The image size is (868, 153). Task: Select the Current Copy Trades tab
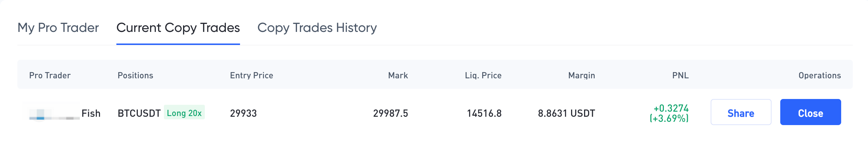pyautogui.click(x=178, y=28)
